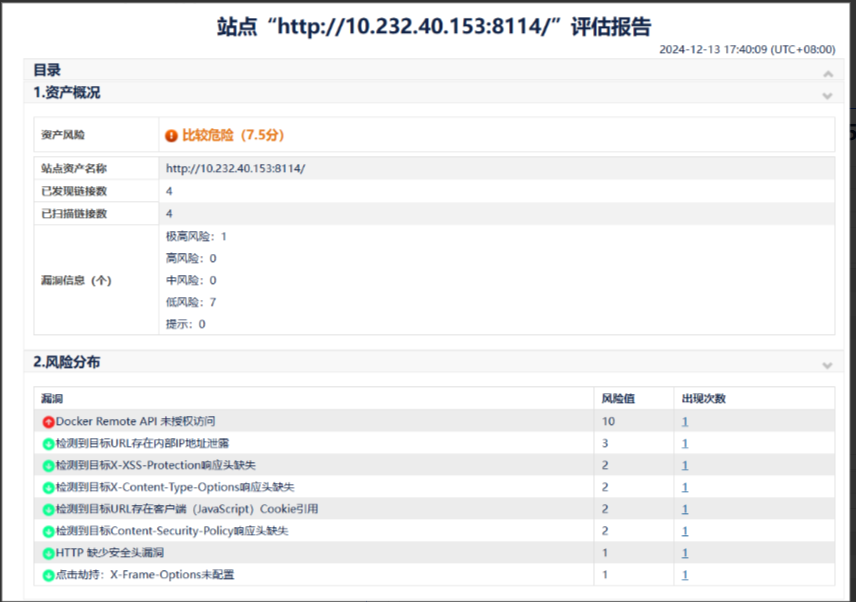
Task: Click the green icon beside 内部IP地址泄露 vulnerability
Action: point(47,443)
